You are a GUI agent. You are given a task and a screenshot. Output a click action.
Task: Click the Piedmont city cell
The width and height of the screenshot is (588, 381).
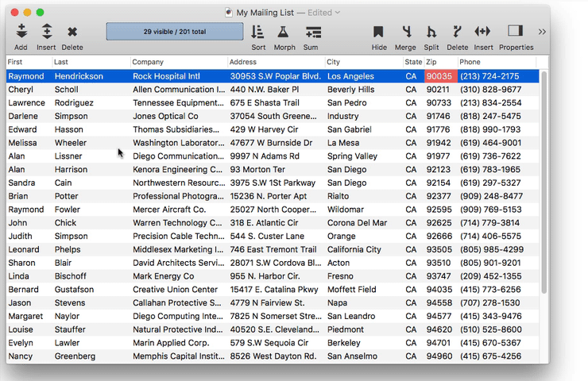click(346, 329)
